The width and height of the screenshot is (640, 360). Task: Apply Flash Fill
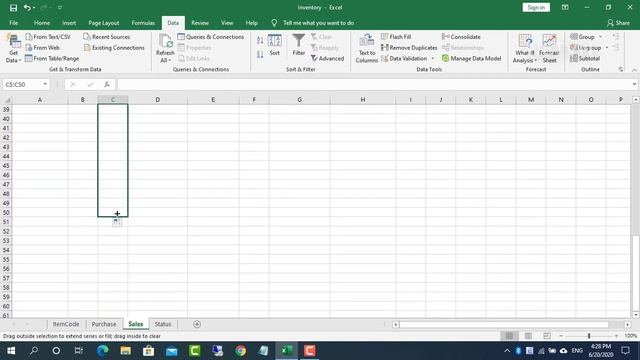[396, 37]
